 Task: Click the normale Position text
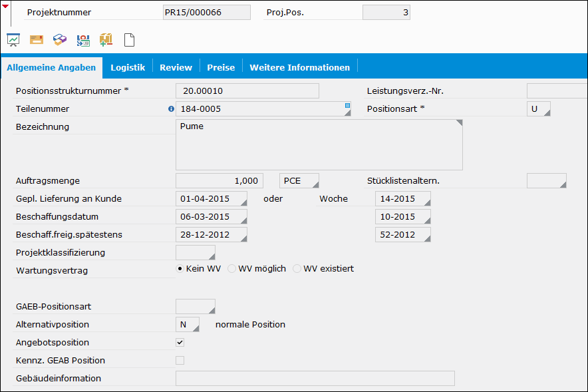pos(250,325)
